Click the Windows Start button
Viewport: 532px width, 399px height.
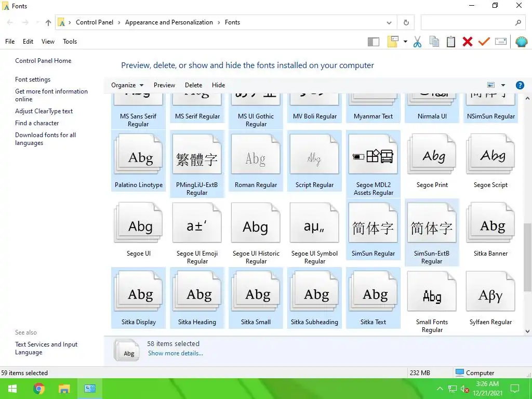12,389
